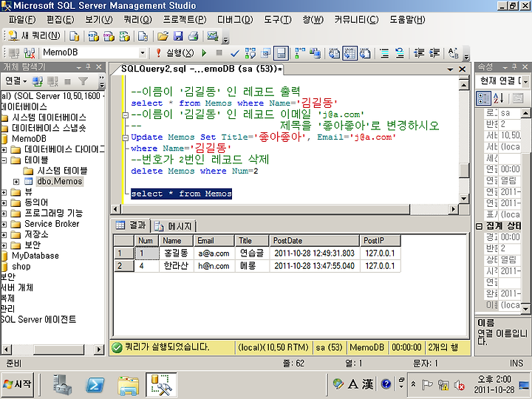This screenshot has height=399, width=532.
Task: Select the SQLQuery2.sql document tab
Action: tap(201, 69)
